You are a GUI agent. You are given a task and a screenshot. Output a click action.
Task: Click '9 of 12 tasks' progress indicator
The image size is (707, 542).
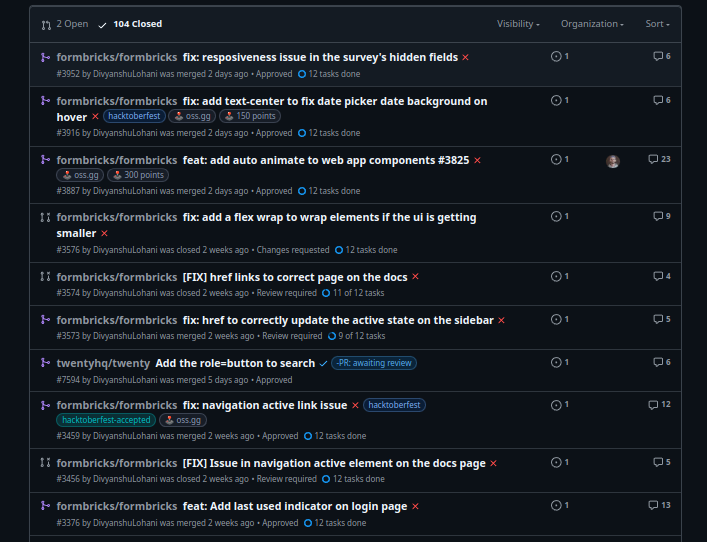coord(357,336)
